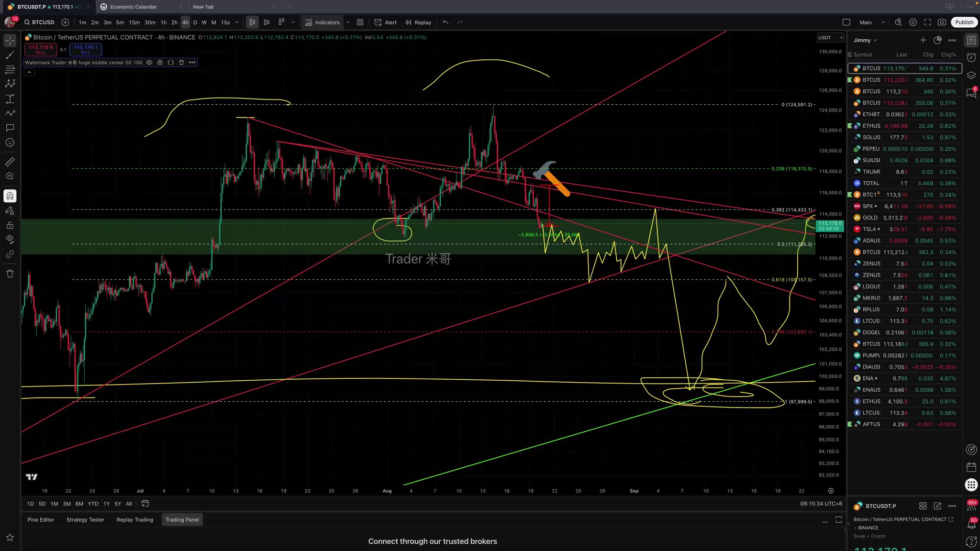The width and height of the screenshot is (980, 551).
Task: Collapse the indicator legend arrow
Action: (29, 72)
